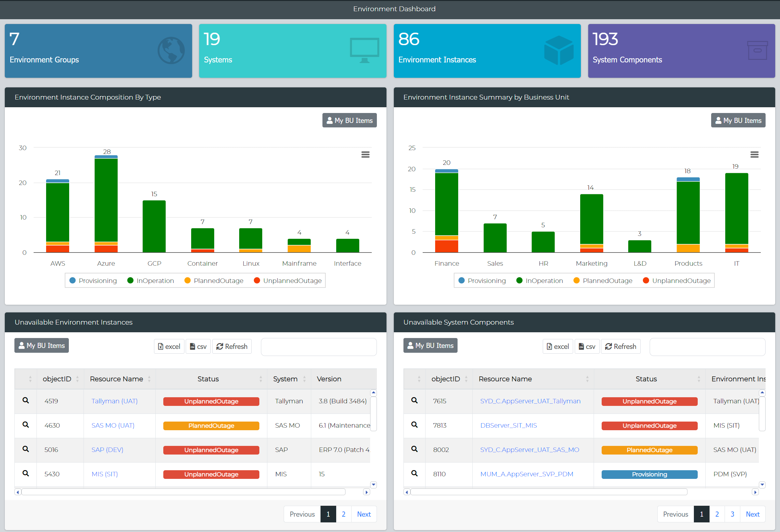Image resolution: width=780 pixels, height=532 pixels.
Task: Sort System Components table by Resource Name
Action: tap(533, 379)
